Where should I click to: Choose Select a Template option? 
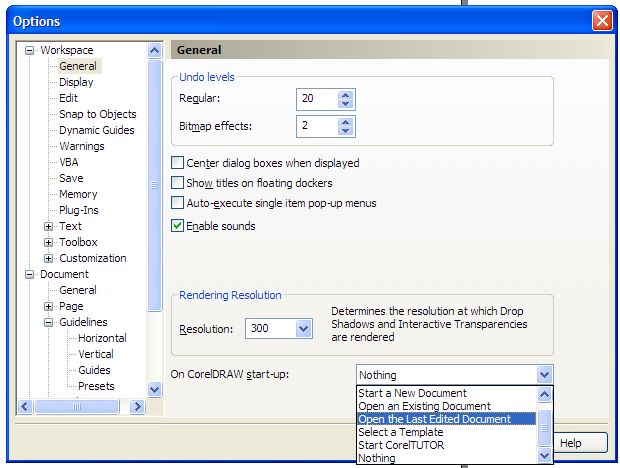tap(401, 432)
